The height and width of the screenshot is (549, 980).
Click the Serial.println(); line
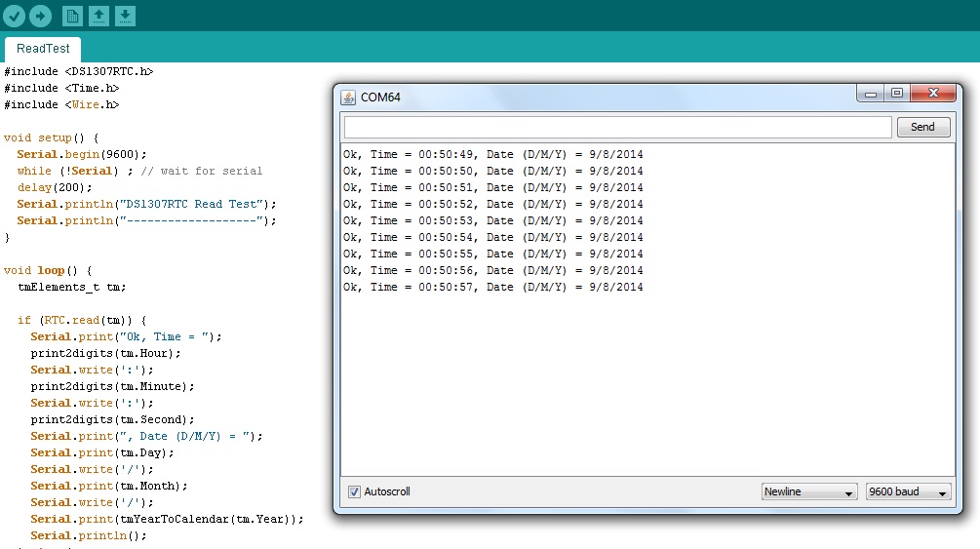tap(89, 536)
